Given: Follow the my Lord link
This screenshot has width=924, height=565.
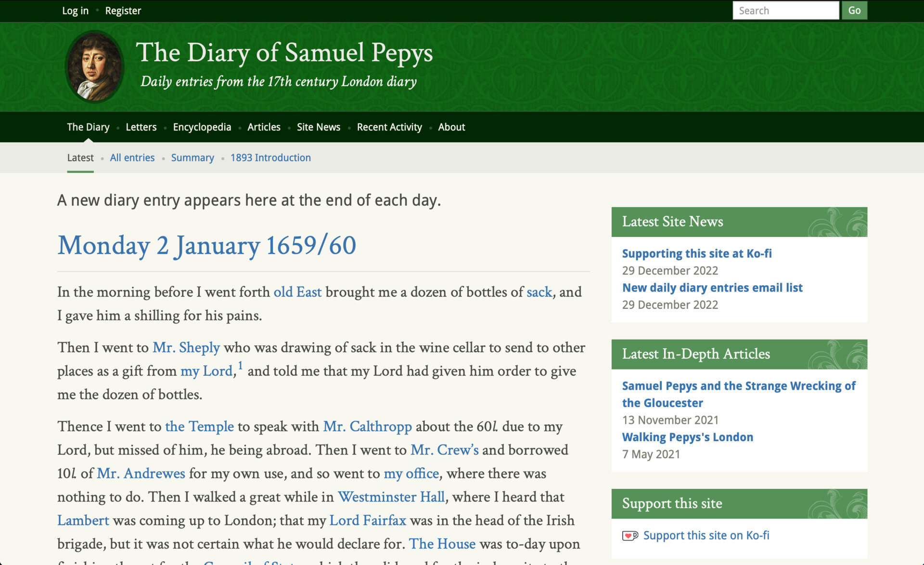Looking at the screenshot, I should [x=206, y=371].
